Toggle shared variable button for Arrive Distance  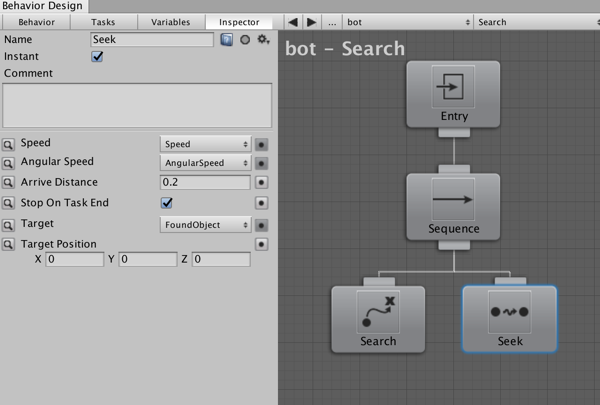point(261,182)
